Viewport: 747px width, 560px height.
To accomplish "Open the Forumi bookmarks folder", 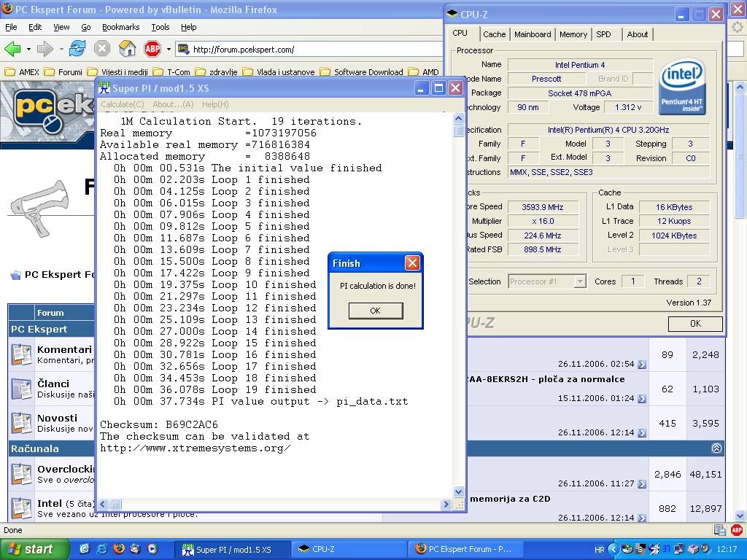I will (x=63, y=72).
